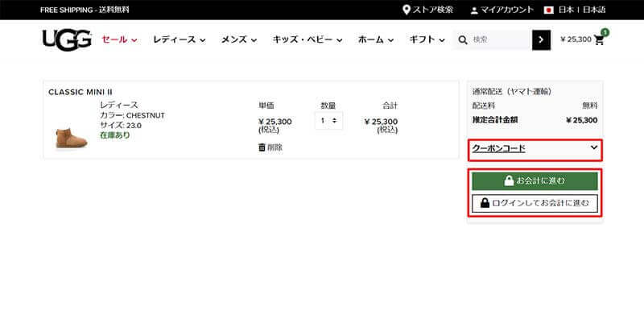The image size is (644, 311).
Task: Click ログインしてお会計に進む button
Action: [535, 203]
